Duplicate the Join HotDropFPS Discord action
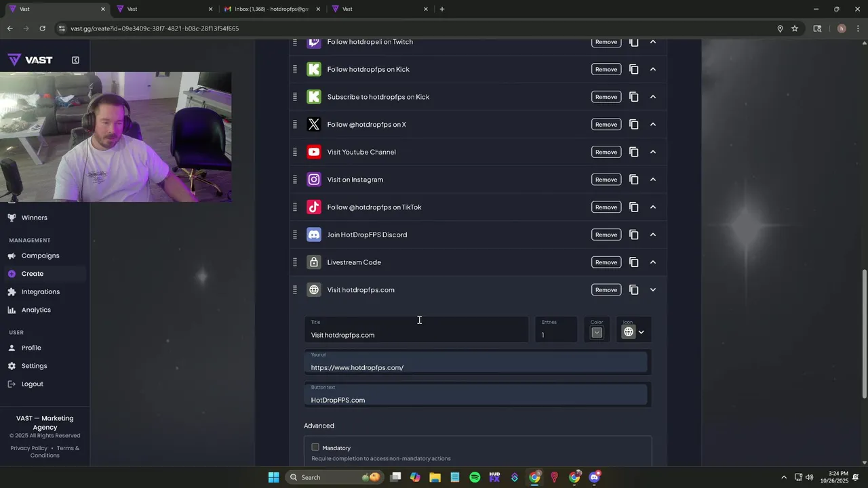Image resolution: width=868 pixels, height=488 pixels. click(x=633, y=235)
